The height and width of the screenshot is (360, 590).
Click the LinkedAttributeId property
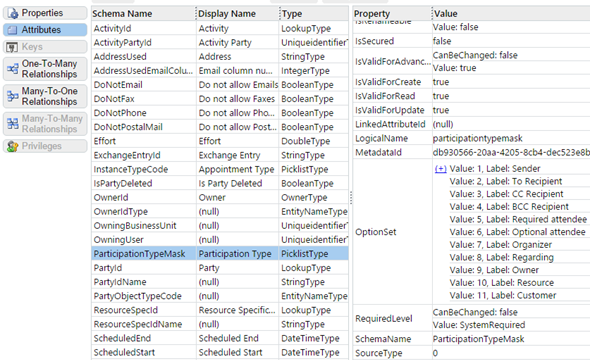390,125
